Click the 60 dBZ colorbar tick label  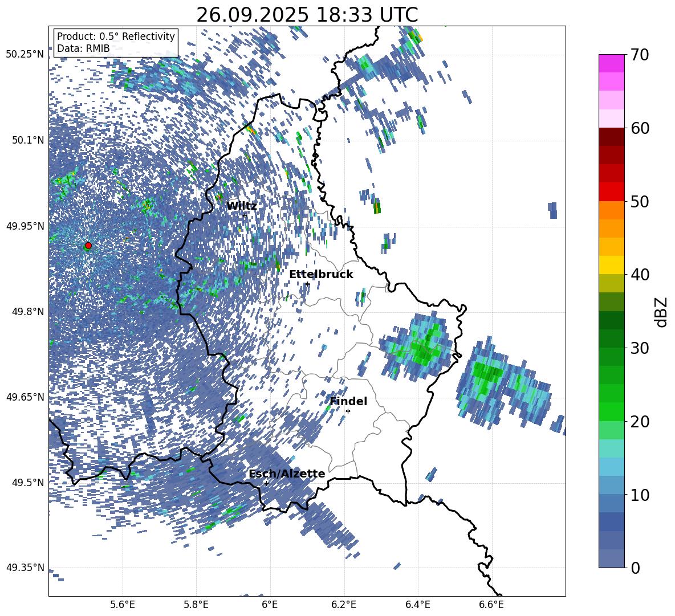pyautogui.click(x=640, y=128)
